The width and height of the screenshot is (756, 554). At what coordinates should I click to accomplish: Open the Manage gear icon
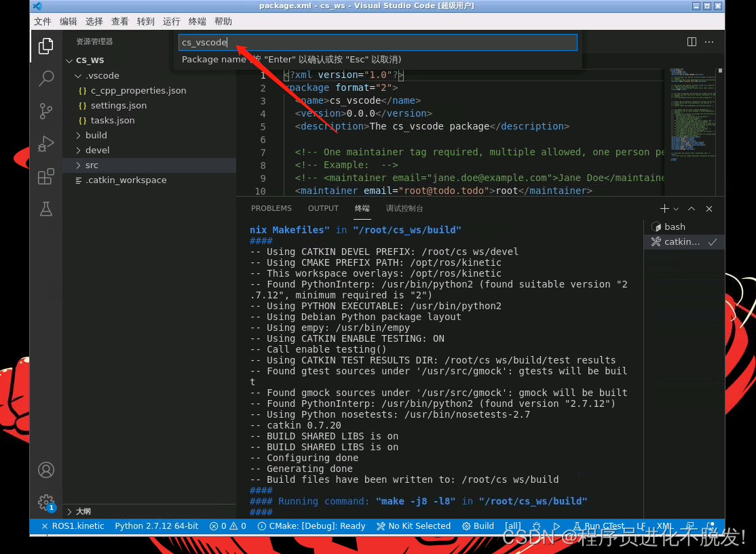point(45,502)
